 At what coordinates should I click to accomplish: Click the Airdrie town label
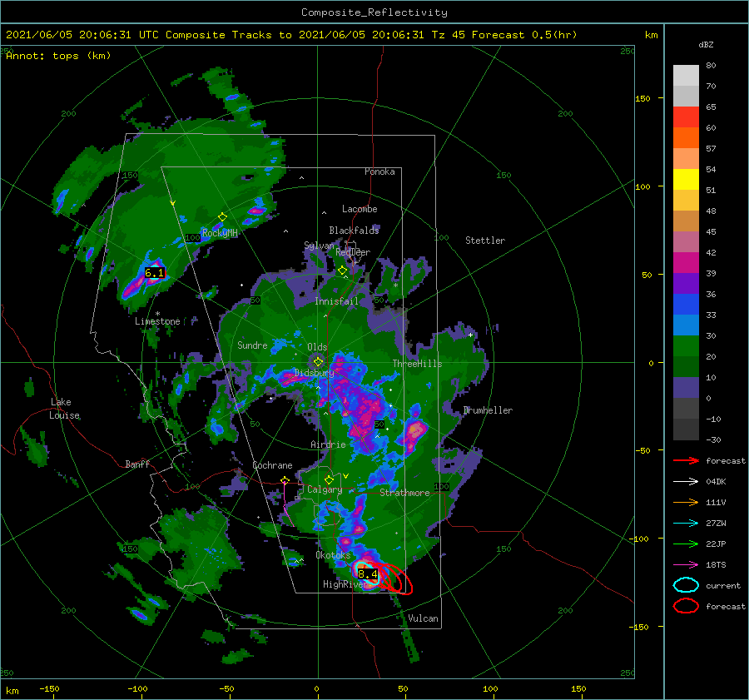pos(328,444)
